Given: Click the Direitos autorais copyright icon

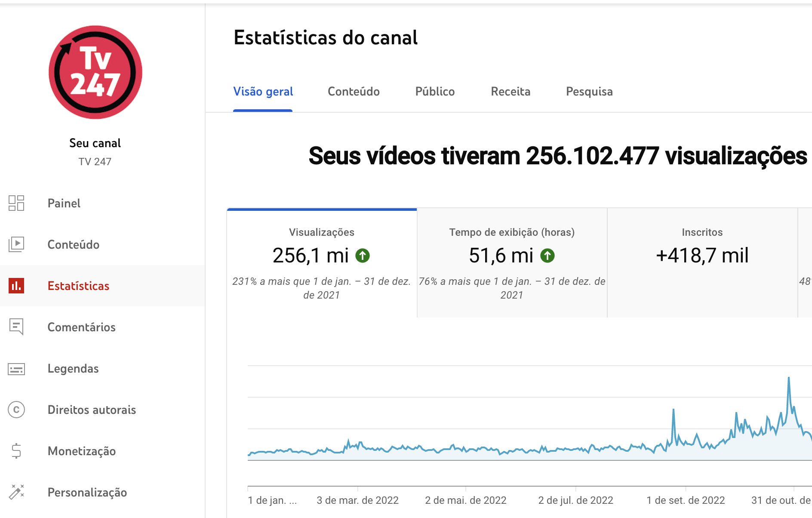Looking at the screenshot, I should (16, 410).
